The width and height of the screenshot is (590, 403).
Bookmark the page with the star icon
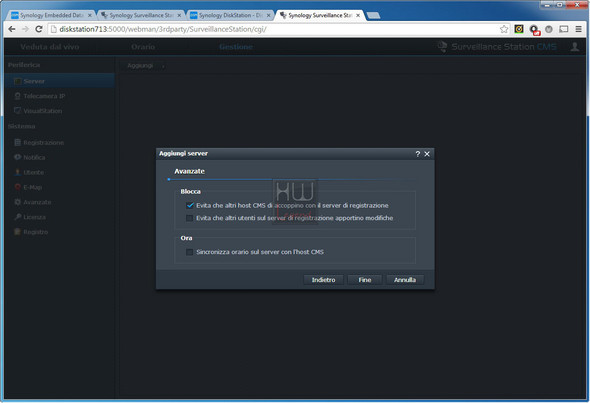click(x=504, y=29)
